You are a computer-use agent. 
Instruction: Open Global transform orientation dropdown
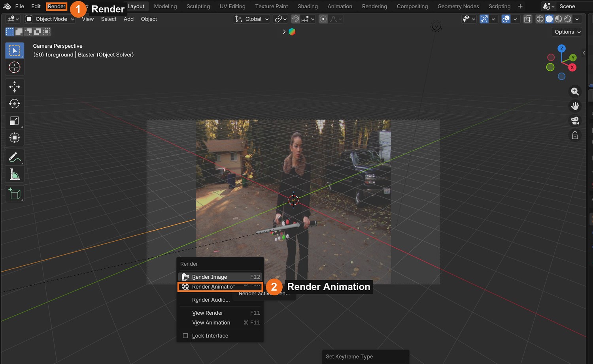click(252, 19)
